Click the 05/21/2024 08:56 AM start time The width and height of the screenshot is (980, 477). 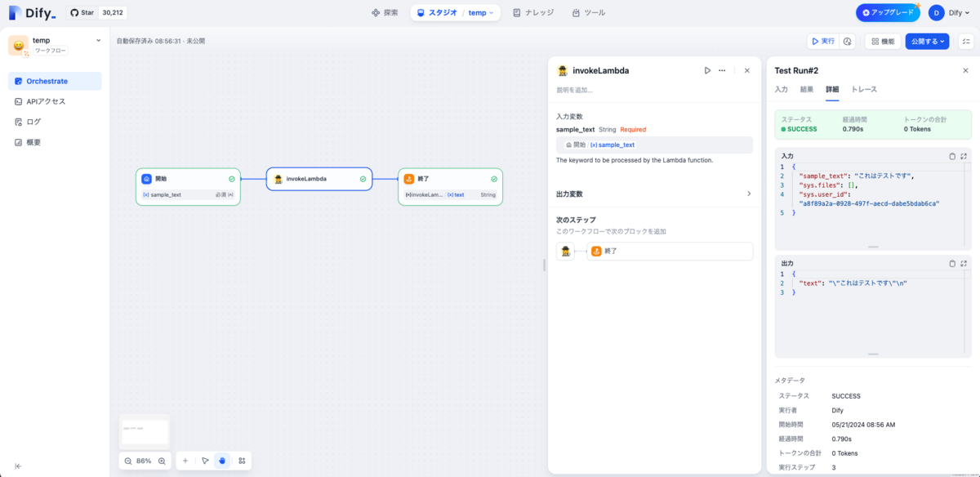(863, 425)
